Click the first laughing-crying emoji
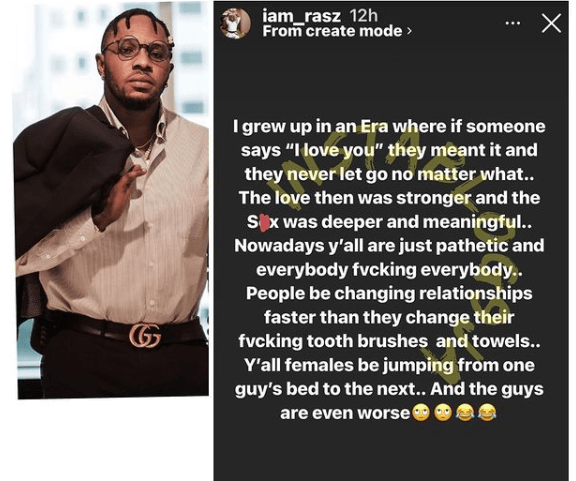Screen dimensions: 576x481 pos(465,412)
